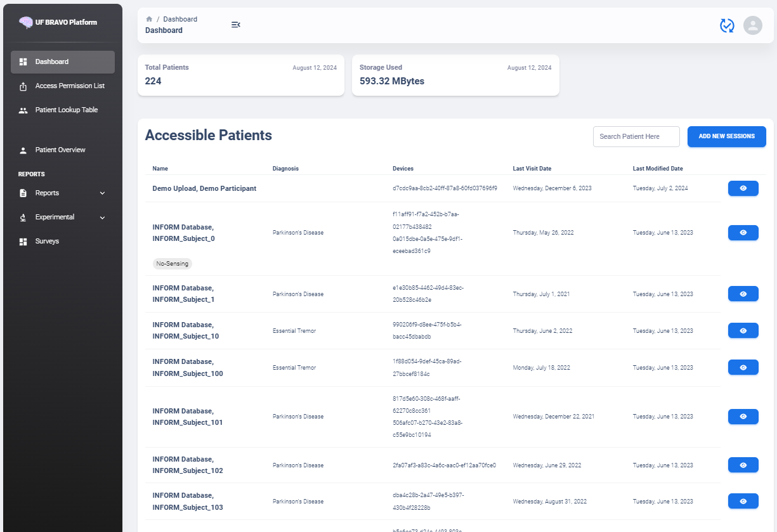
Task: View INFORM_Subject_100 using eye button
Action: 743,368
